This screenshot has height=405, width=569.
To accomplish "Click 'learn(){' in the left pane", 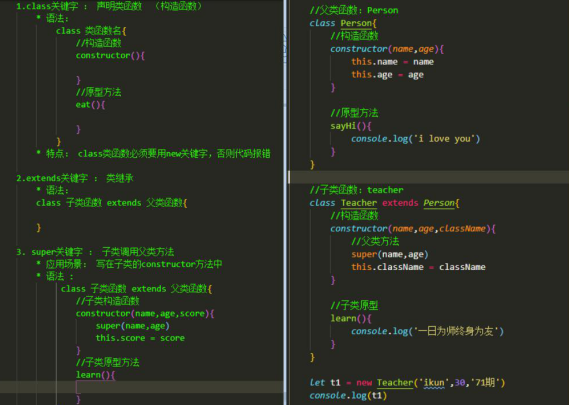I will point(95,375).
